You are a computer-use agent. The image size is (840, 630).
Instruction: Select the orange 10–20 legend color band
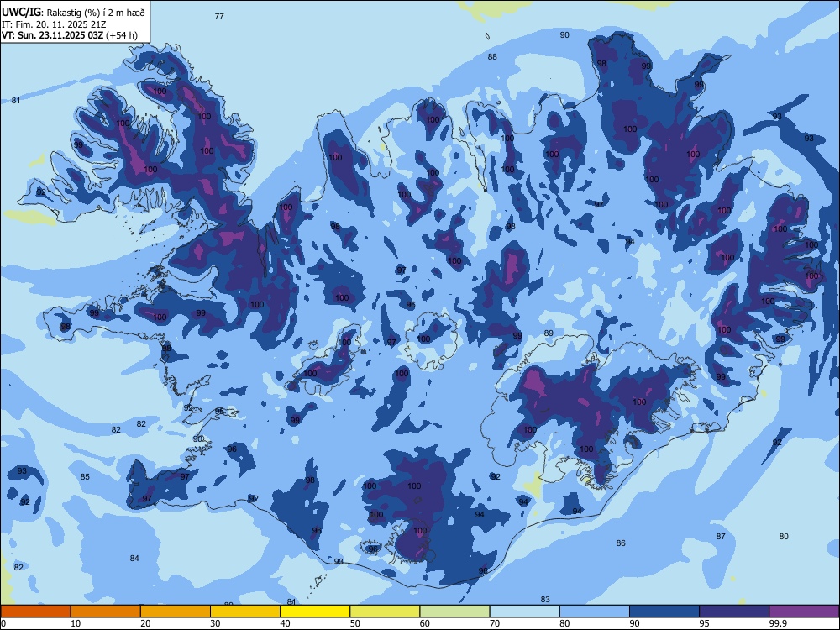click(106, 612)
